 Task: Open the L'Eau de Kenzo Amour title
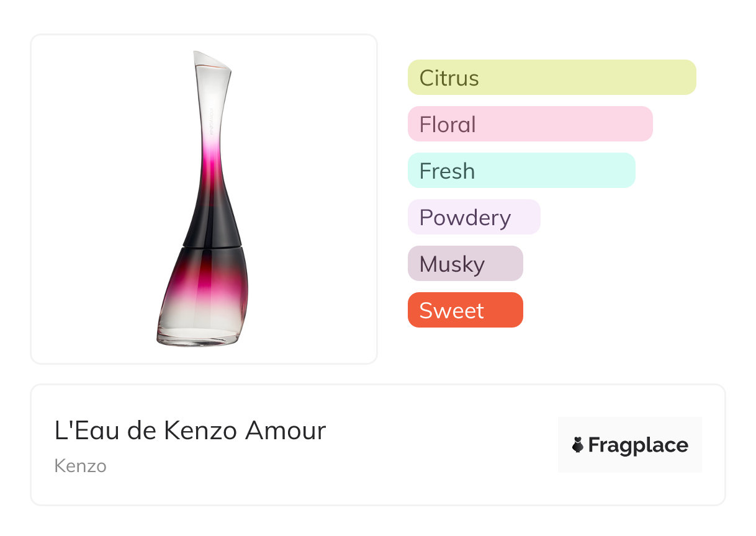click(190, 431)
